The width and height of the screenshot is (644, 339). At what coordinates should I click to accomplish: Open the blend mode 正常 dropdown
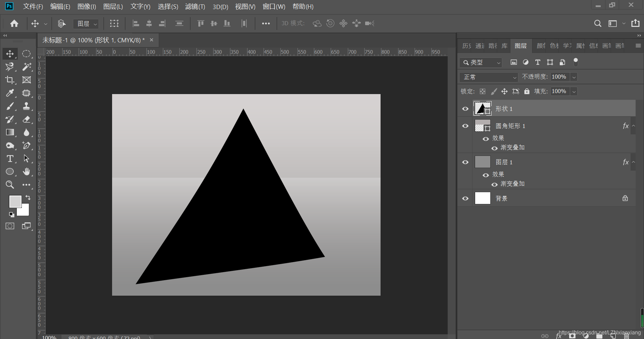[x=489, y=77]
